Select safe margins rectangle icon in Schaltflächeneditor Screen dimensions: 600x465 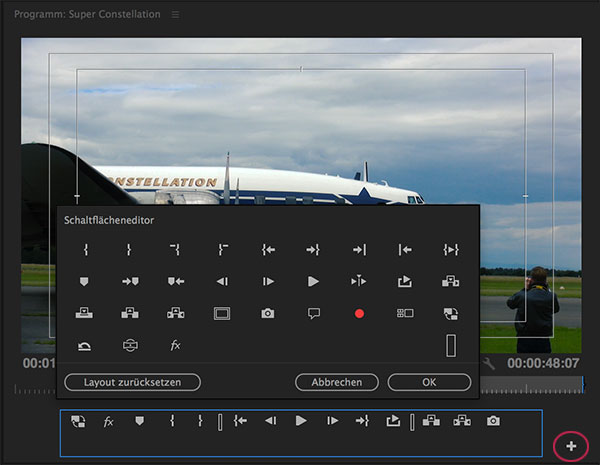222,313
